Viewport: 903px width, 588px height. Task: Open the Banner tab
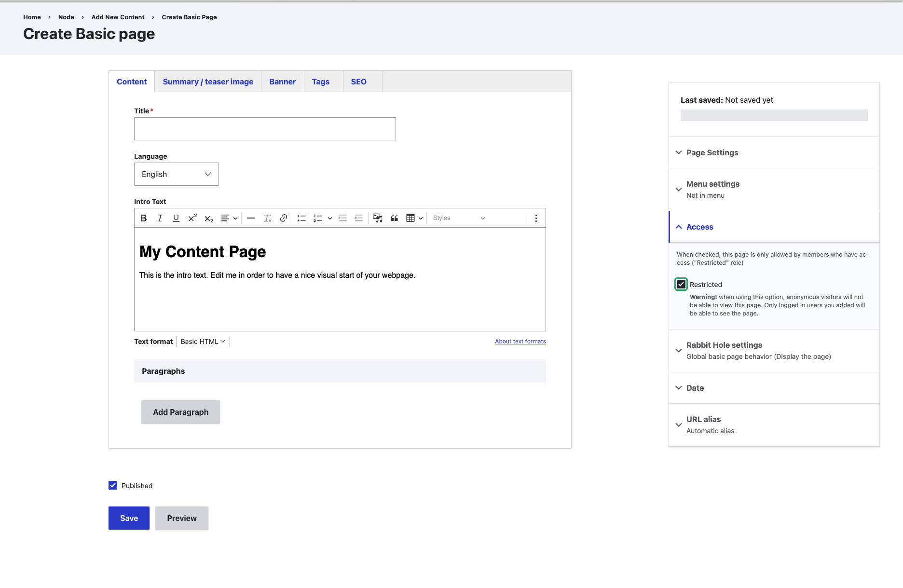[x=283, y=82]
